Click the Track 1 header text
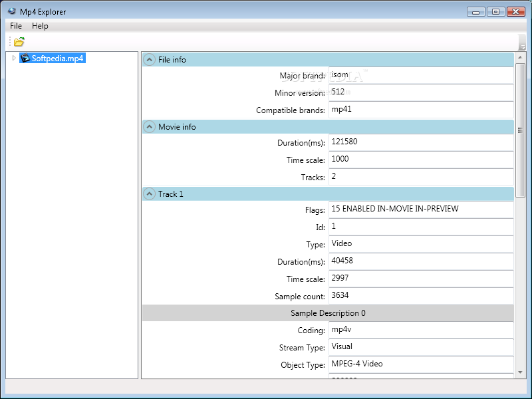Image resolution: width=532 pixels, height=399 pixels. [171, 194]
